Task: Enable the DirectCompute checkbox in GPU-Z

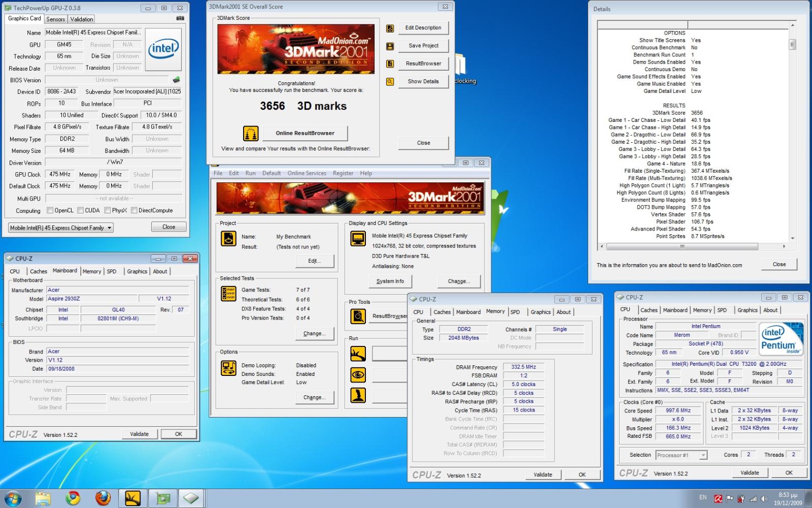Action: (x=134, y=210)
